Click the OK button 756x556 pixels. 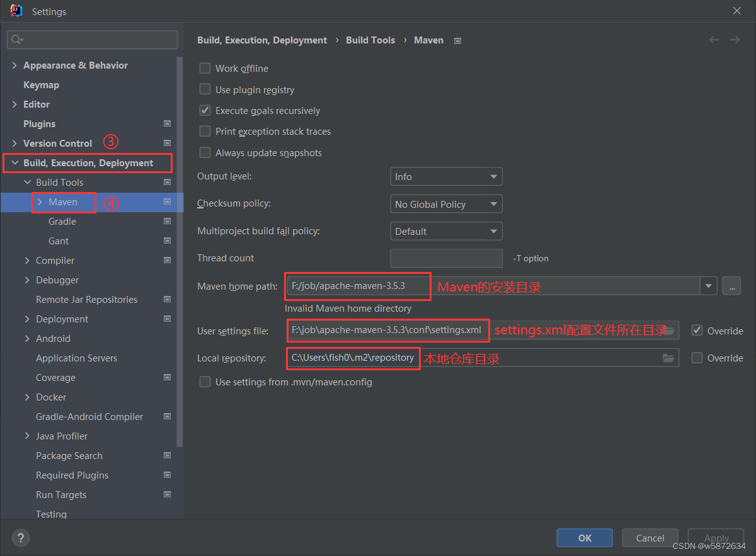tap(584, 538)
